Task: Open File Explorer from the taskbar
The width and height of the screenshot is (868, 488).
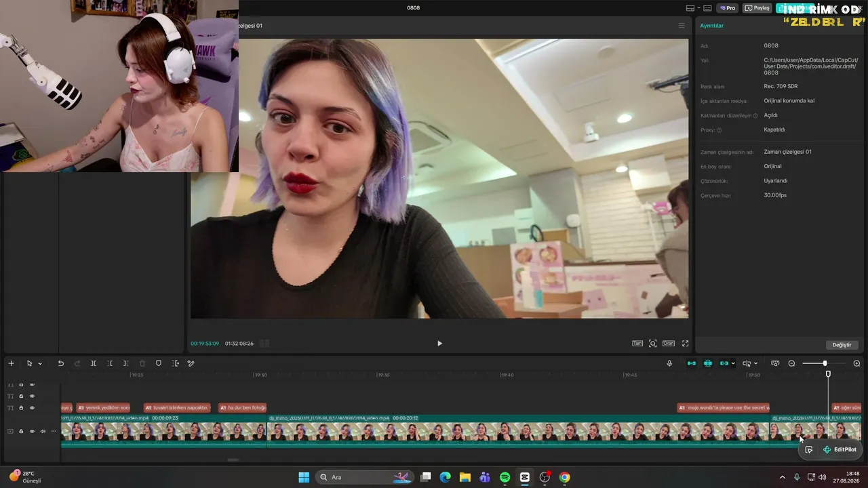Action: [465, 477]
